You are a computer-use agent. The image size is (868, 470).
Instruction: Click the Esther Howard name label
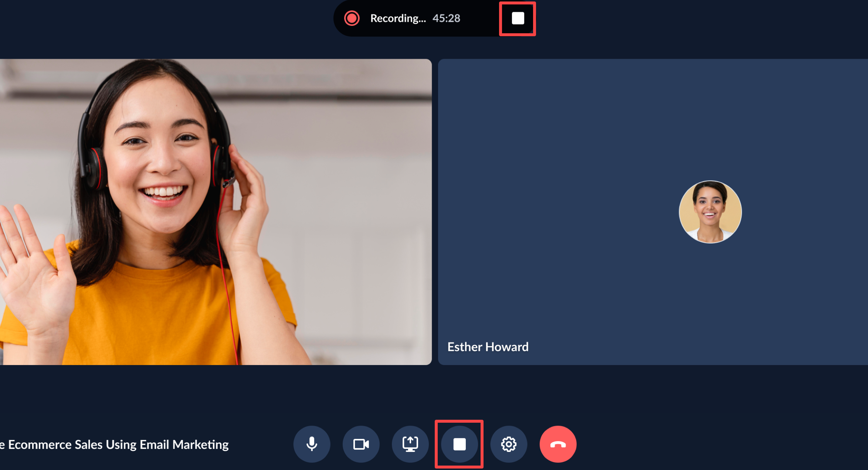point(488,347)
